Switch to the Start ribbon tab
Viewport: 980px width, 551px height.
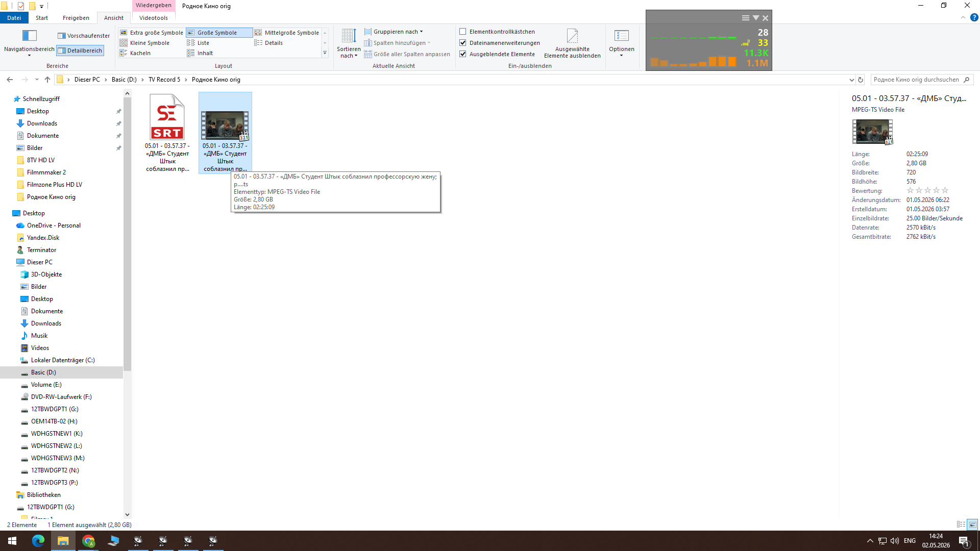click(x=42, y=18)
